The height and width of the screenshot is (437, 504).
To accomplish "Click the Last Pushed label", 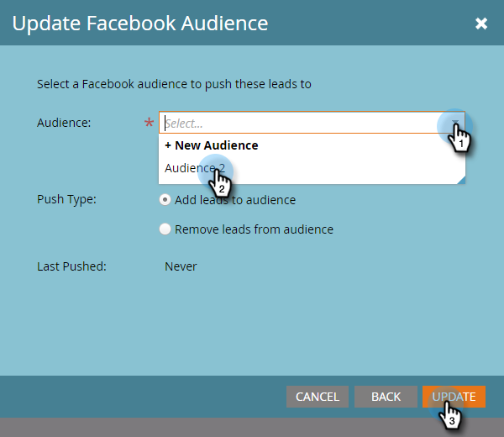I will click(71, 266).
